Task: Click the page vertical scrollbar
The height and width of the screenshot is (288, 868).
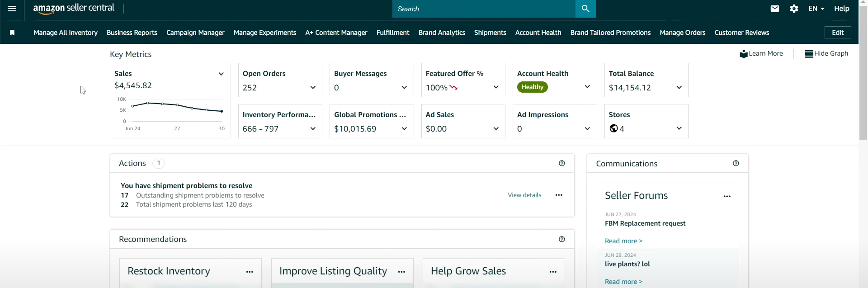Action: click(x=863, y=72)
